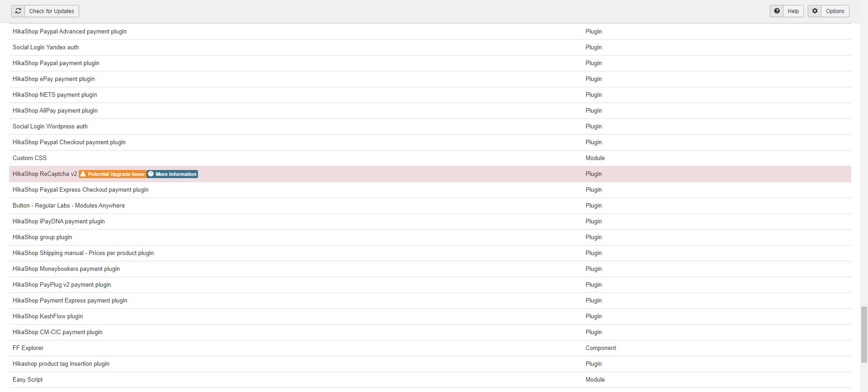This screenshot has height=392, width=868.
Task: Click the Module type for Easy Script
Action: click(x=595, y=380)
